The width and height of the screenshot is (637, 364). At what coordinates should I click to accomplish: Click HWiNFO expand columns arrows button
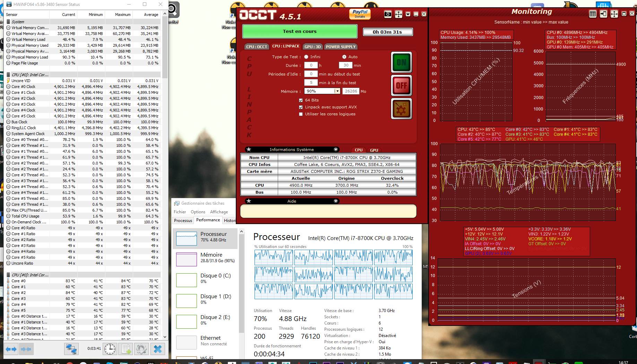coord(11,349)
